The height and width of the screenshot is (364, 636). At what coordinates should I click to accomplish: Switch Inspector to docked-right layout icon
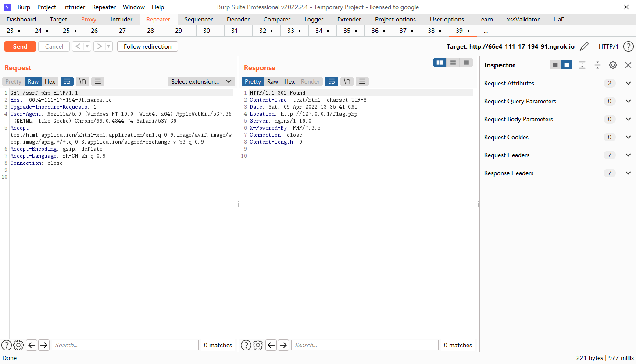[x=567, y=65]
